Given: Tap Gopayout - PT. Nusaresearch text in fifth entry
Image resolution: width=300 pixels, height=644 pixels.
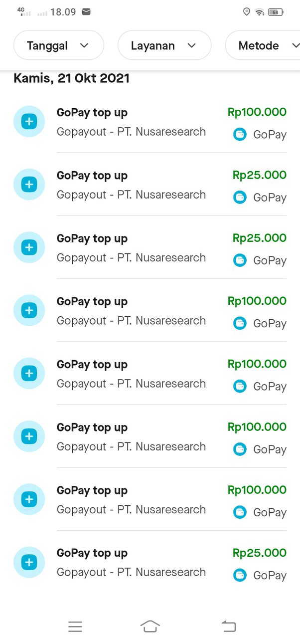Looking at the screenshot, I should [x=131, y=384].
